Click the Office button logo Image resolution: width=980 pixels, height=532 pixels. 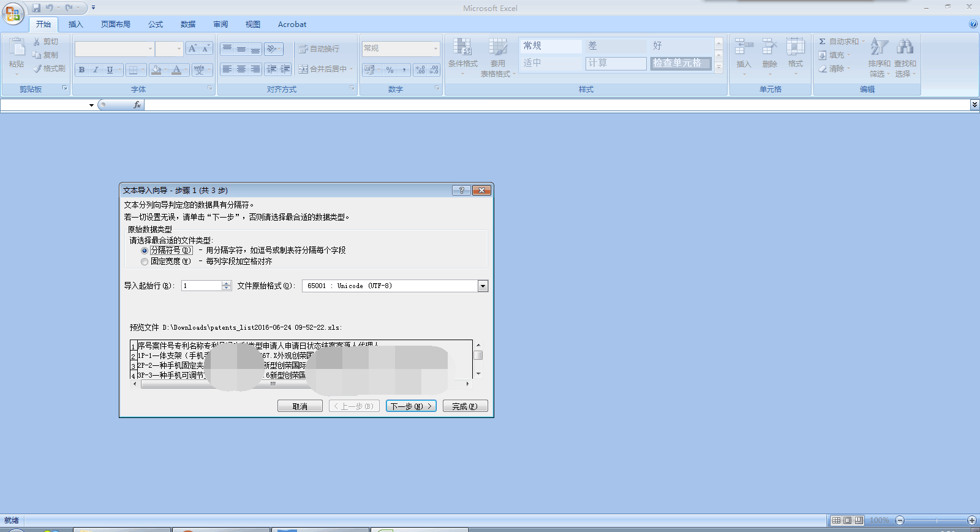click(12, 13)
